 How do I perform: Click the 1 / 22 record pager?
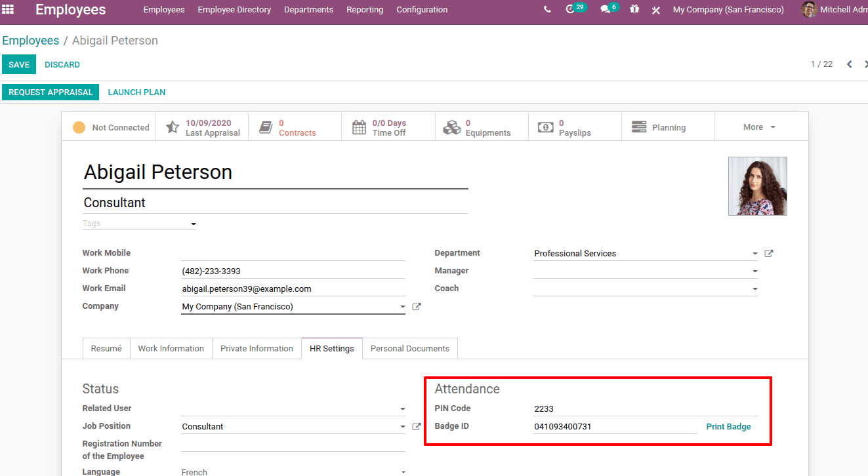(821, 64)
